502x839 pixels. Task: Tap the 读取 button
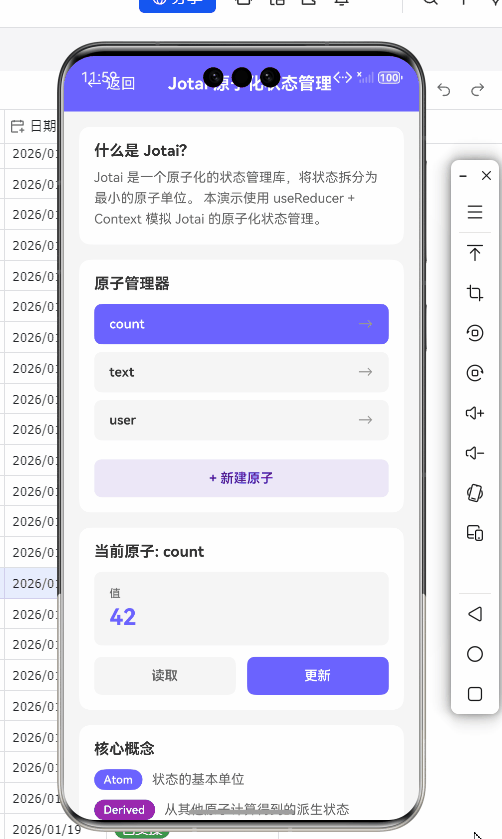(x=165, y=675)
